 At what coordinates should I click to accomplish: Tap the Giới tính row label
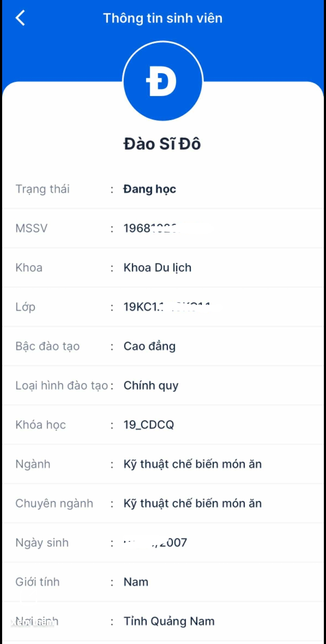pos(37,582)
